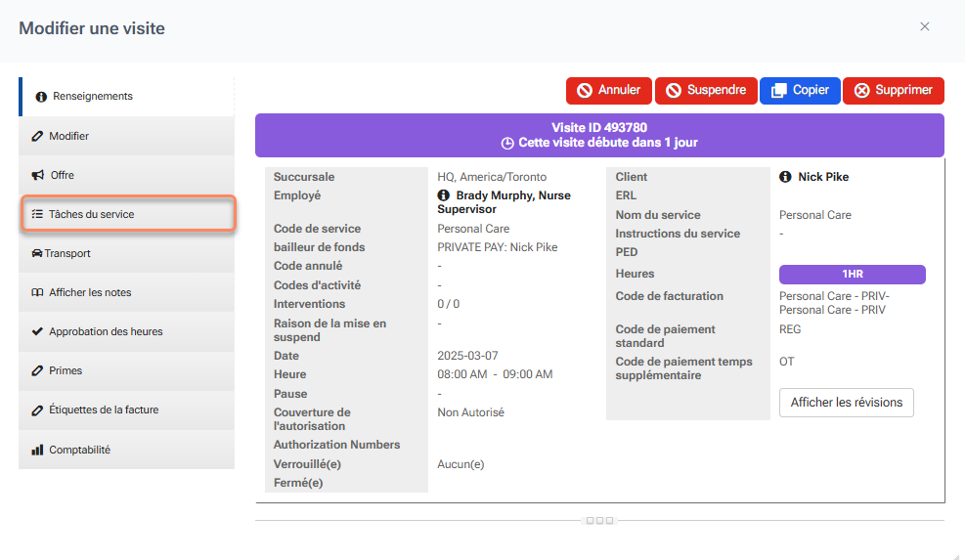The height and width of the screenshot is (560, 965).
Task: Switch to the Modifier tab
Action: pos(127,136)
